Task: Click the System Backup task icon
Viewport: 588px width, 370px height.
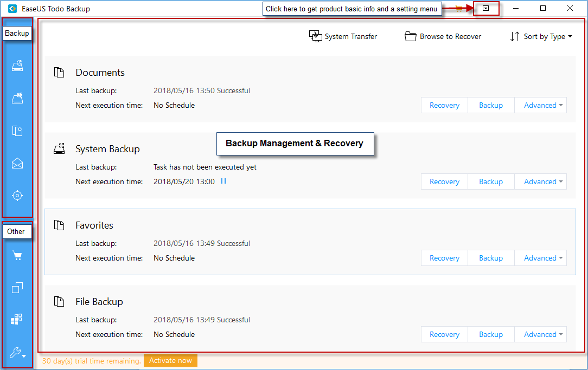Action: (59, 148)
